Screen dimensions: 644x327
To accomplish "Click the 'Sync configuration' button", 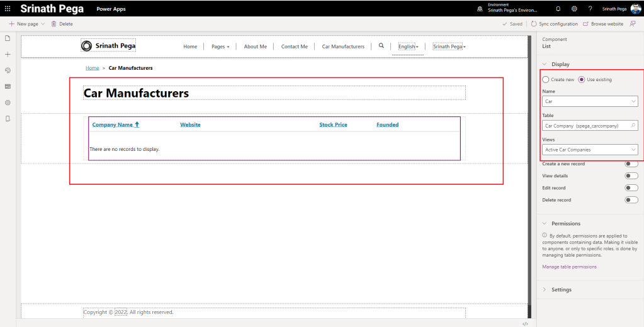I will pos(554,24).
